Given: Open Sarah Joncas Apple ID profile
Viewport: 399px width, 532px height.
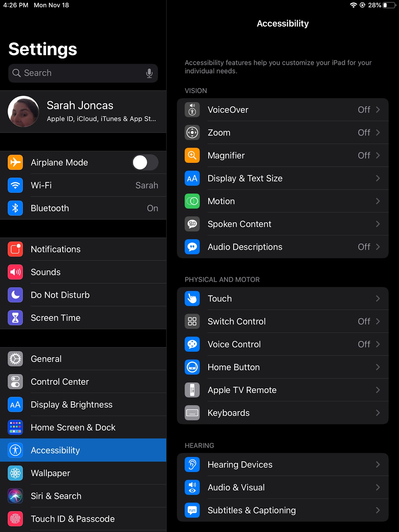Looking at the screenshot, I should coord(83,112).
